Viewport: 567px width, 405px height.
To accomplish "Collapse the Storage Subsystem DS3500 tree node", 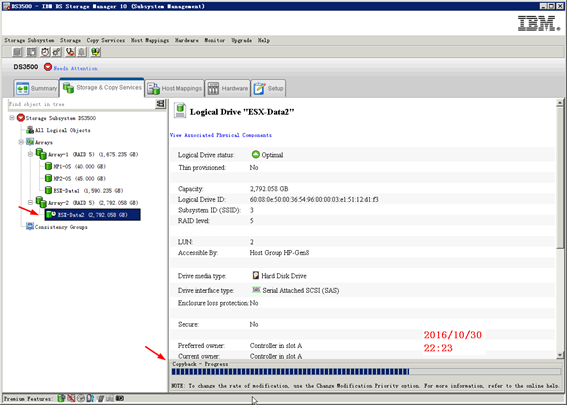I will (12, 118).
